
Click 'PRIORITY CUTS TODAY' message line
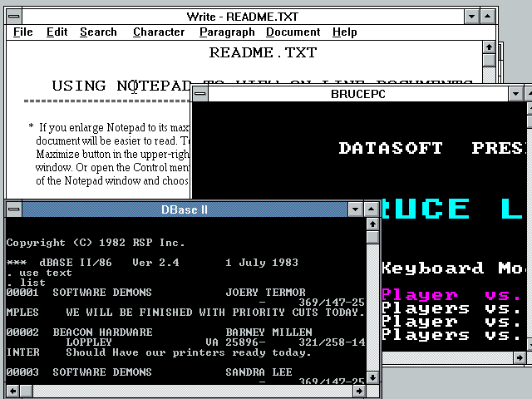tap(185, 313)
